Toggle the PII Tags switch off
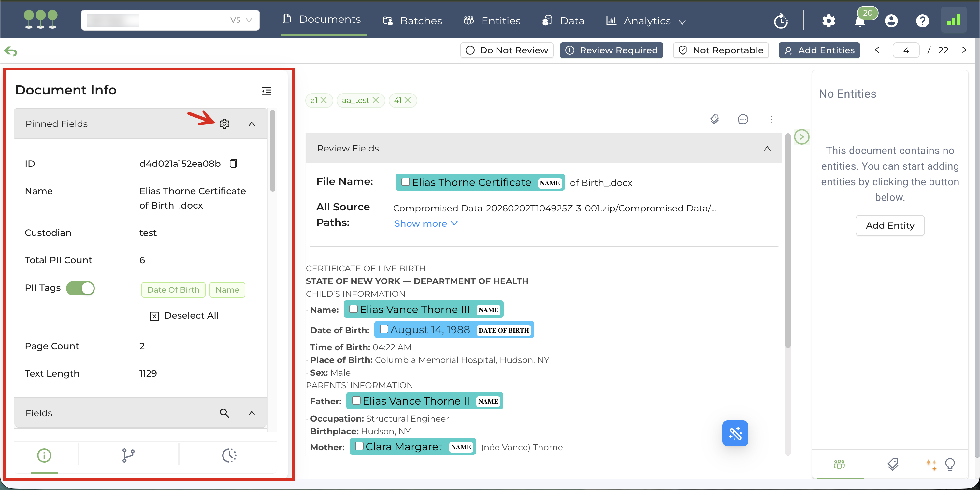980x490 pixels. pos(80,288)
